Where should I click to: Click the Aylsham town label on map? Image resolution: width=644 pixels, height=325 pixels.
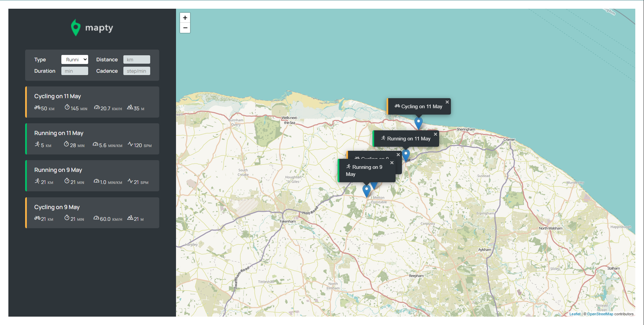coord(484,250)
